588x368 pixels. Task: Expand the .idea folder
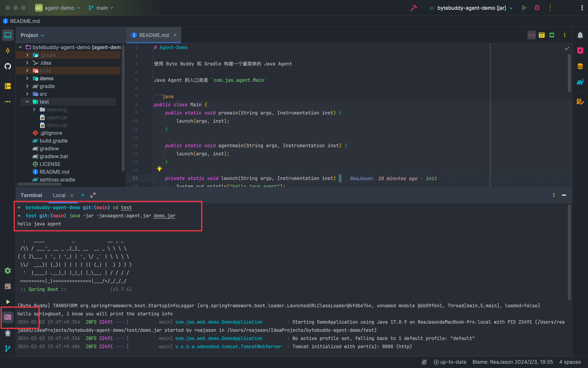27,63
